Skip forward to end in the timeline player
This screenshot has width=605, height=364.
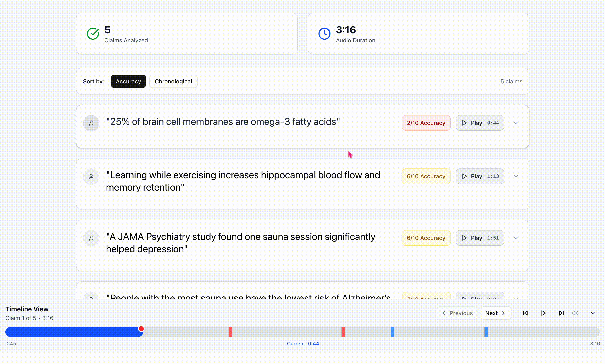[561, 313]
